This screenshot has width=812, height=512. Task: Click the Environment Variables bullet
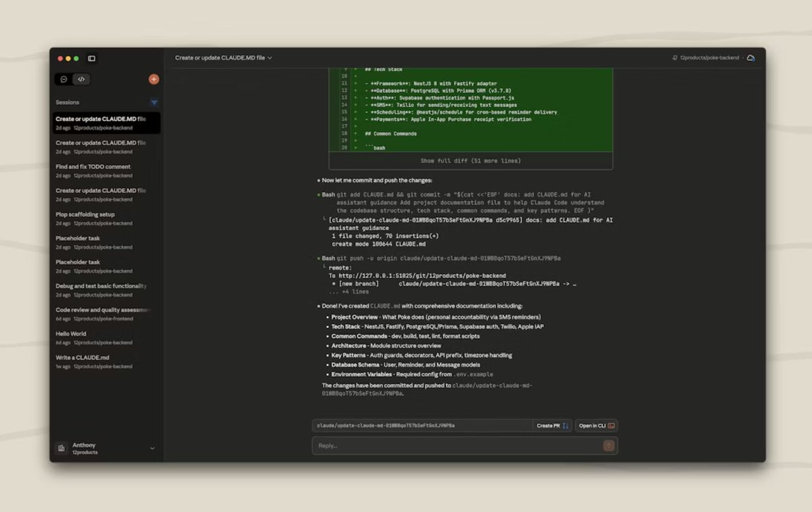tap(412, 374)
